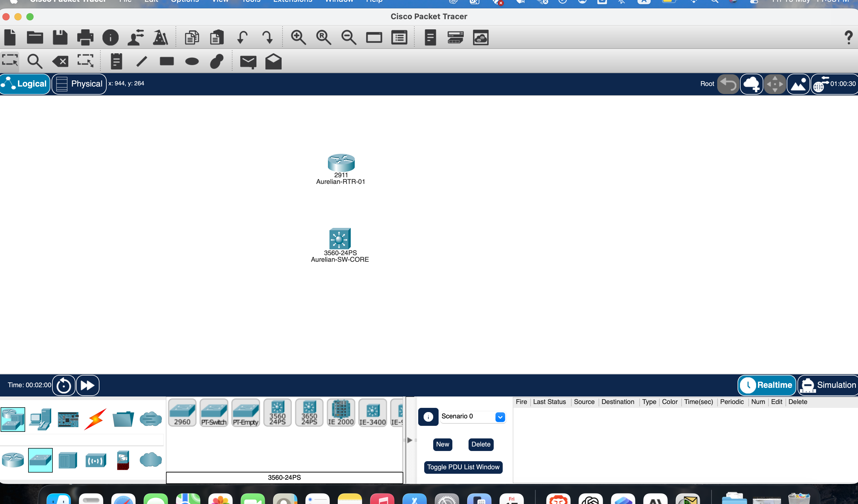Viewport: 858px width, 504px height.
Task: Expand the device list arrow
Action: [x=410, y=440]
